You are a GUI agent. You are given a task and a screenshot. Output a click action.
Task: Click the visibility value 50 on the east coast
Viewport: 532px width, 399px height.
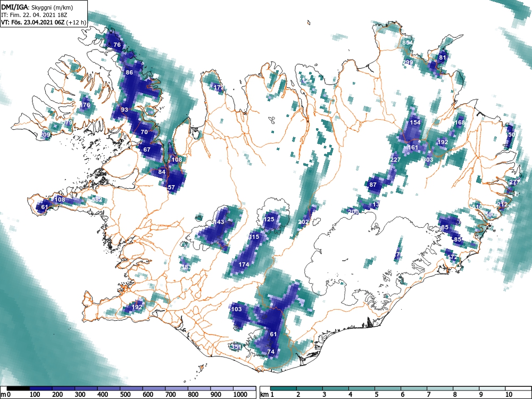(512, 135)
